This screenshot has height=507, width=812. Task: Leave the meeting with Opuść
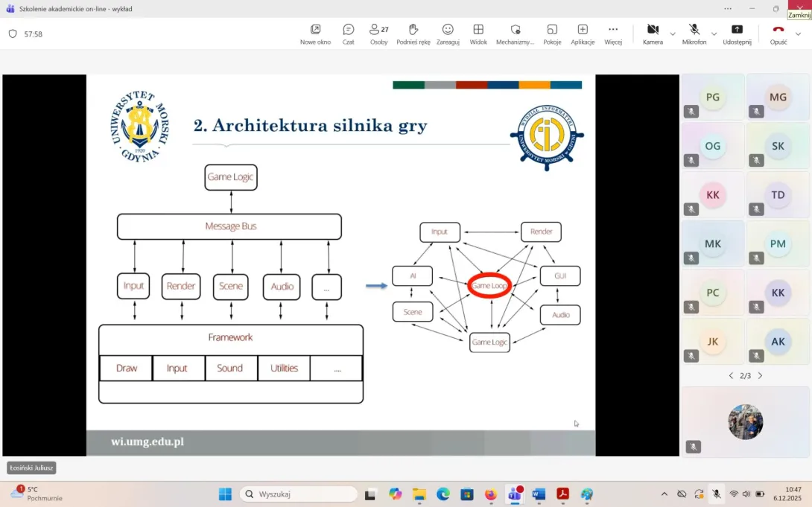[778, 34]
